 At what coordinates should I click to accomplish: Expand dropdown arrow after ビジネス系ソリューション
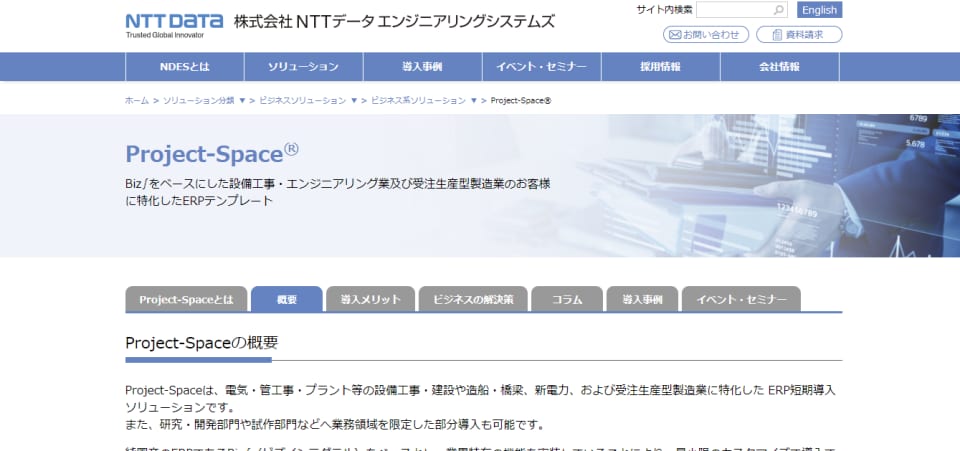coord(474,100)
